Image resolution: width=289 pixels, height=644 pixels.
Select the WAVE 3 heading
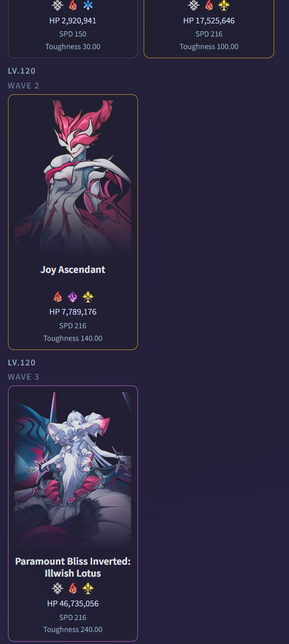tap(23, 377)
